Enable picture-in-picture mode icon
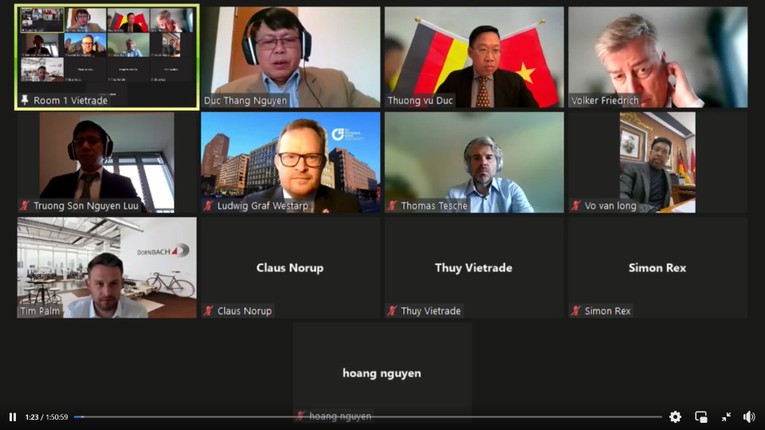Viewport: 765px width, 430px height. click(x=701, y=417)
